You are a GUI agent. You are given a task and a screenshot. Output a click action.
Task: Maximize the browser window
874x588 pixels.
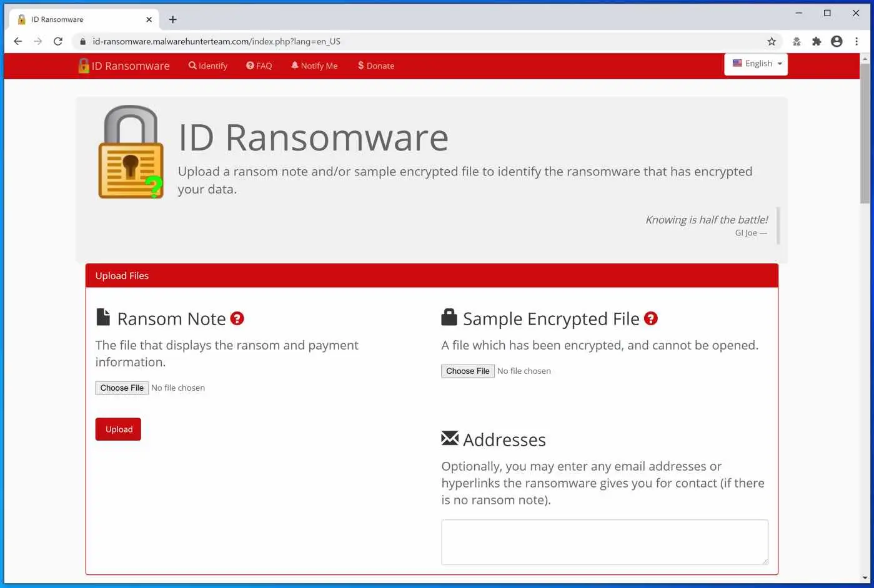pyautogui.click(x=827, y=13)
